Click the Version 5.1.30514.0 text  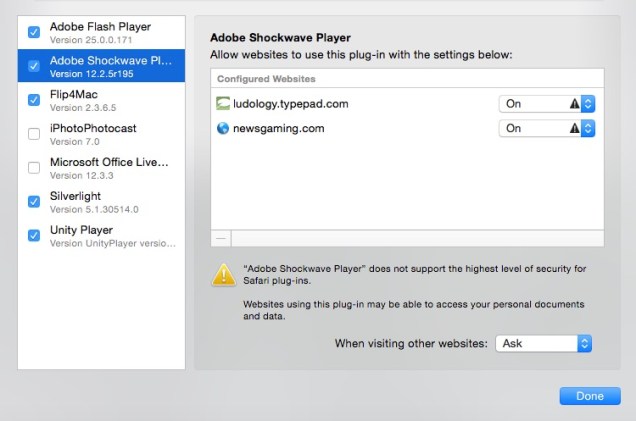click(94, 210)
